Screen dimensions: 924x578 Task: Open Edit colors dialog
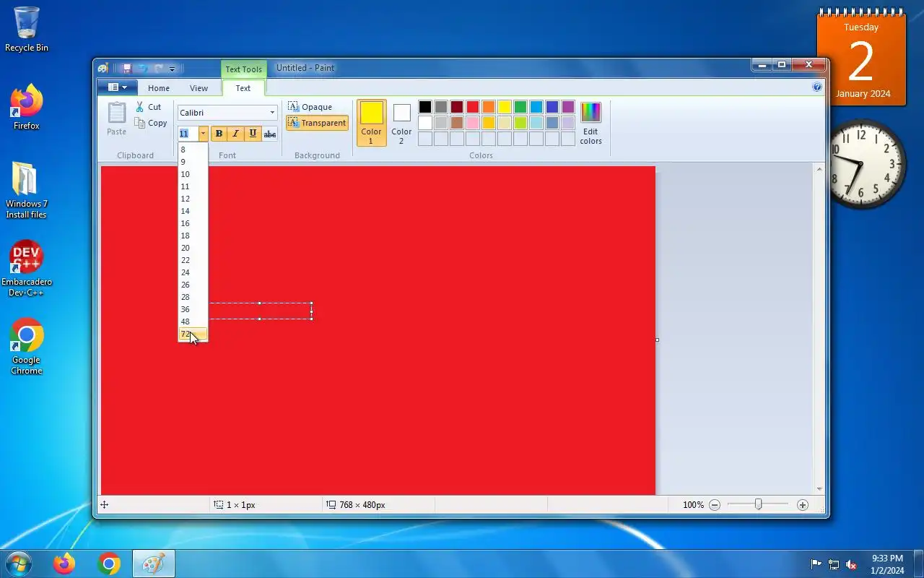[x=590, y=122]
